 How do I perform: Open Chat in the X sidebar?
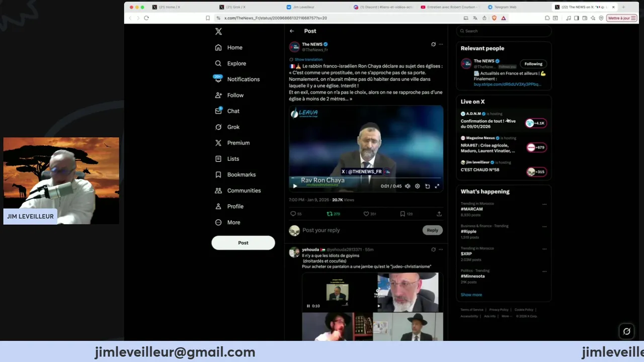[227, 111]
